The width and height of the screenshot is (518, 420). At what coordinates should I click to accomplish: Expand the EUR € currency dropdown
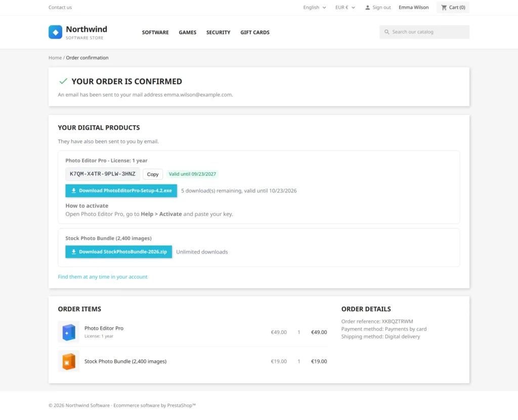345,7
